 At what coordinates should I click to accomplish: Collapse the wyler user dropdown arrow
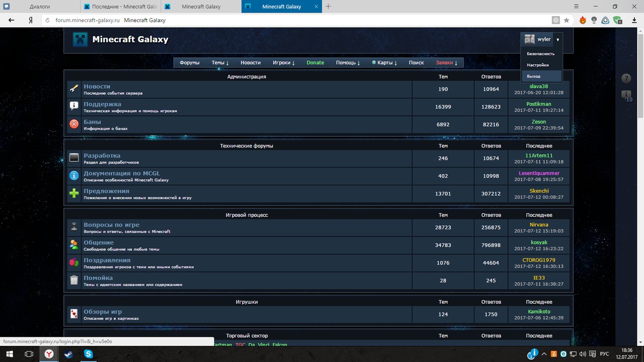[x=557, y=40]
